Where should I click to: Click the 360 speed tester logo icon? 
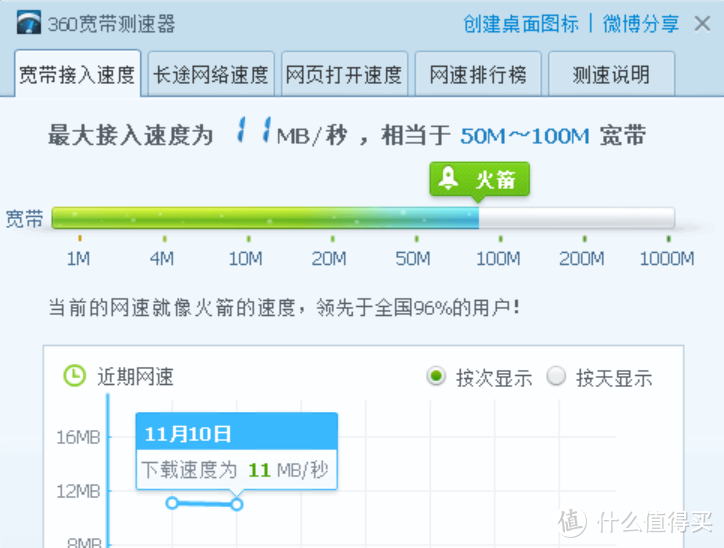(x=27, y=22)
